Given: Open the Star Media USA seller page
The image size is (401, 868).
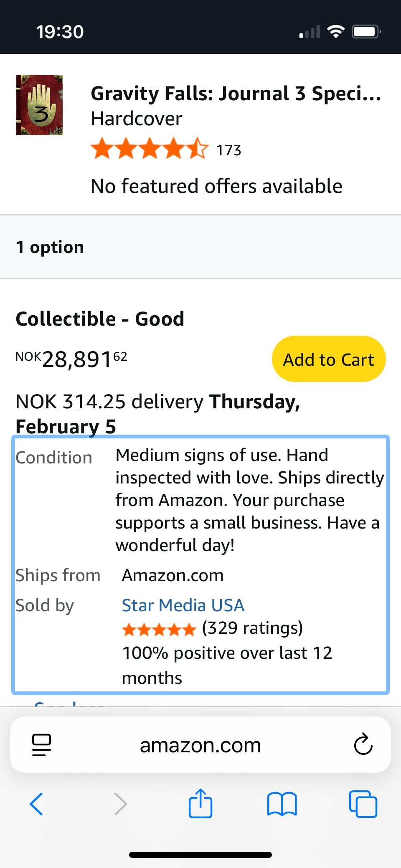Looking at the screenshot, I should (183, 605).
